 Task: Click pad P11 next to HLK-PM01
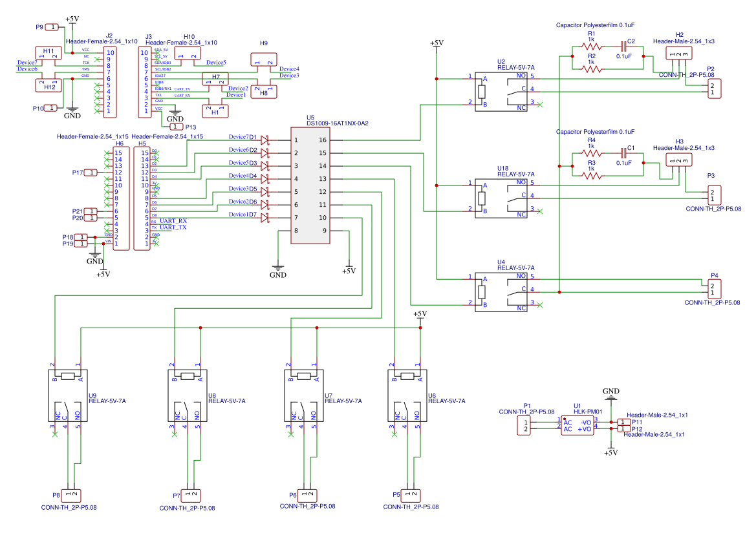pos(623,423)
